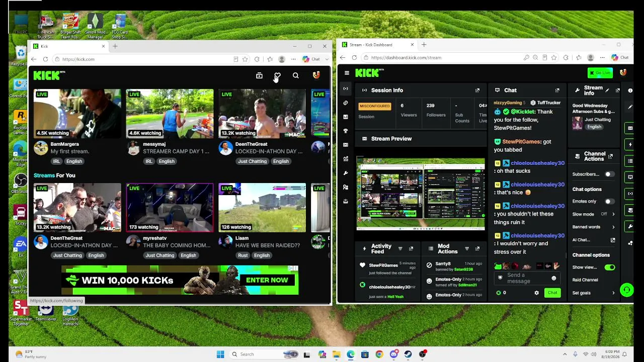Open a new tab in the Dashboard window
This screenshot has height=362, width=644.
[x=424, y=45]
